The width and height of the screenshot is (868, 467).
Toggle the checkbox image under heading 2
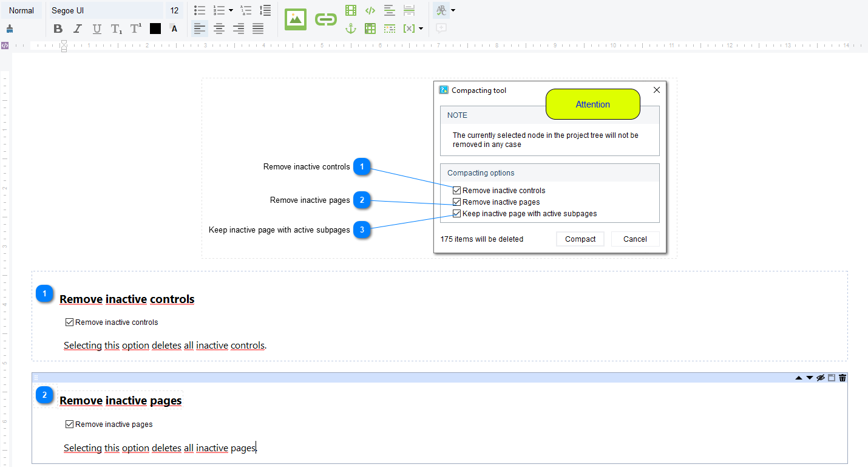[69, 424]
